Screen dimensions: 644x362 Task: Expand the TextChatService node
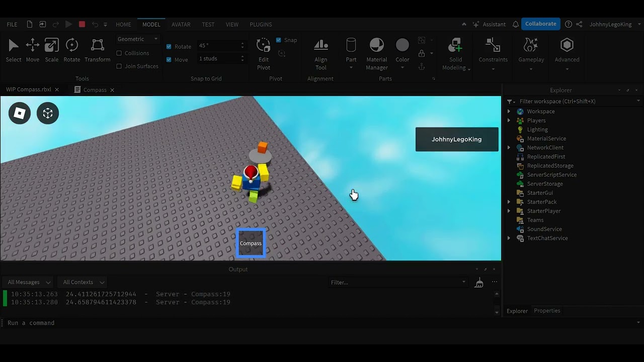509,238
